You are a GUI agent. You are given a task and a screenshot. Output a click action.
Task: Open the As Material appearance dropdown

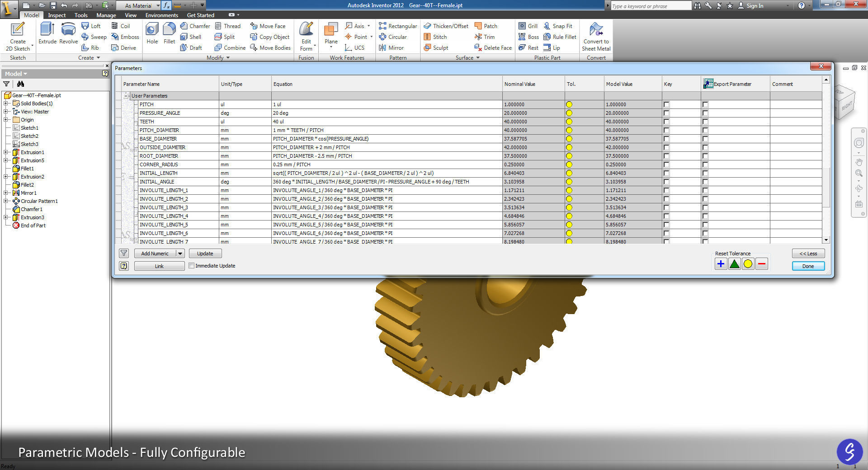(x=158, y=5)
